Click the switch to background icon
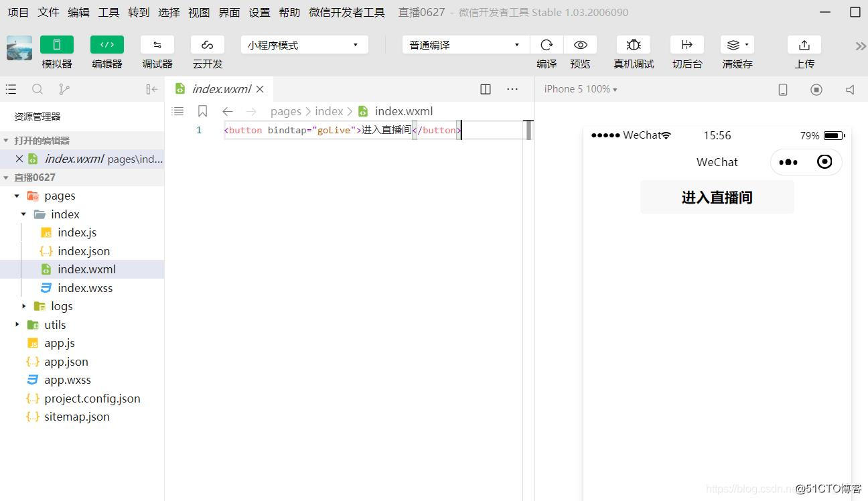Screen dimensions: 868x501 [x=687, y=45]
